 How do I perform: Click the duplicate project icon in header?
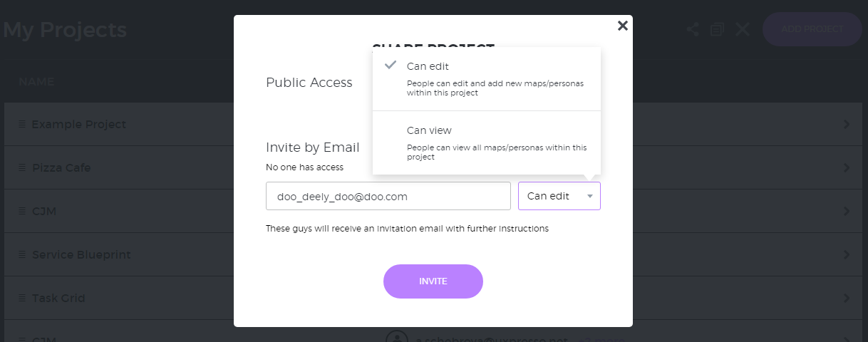click(x=717, y=29)
